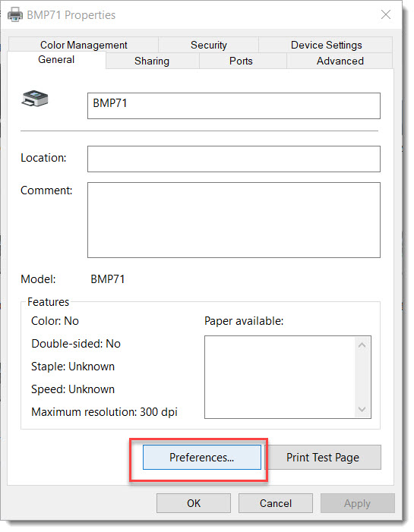Click the grayed Apply button
414x532 pixels.
pyautogui.click(x=357, y=503)
